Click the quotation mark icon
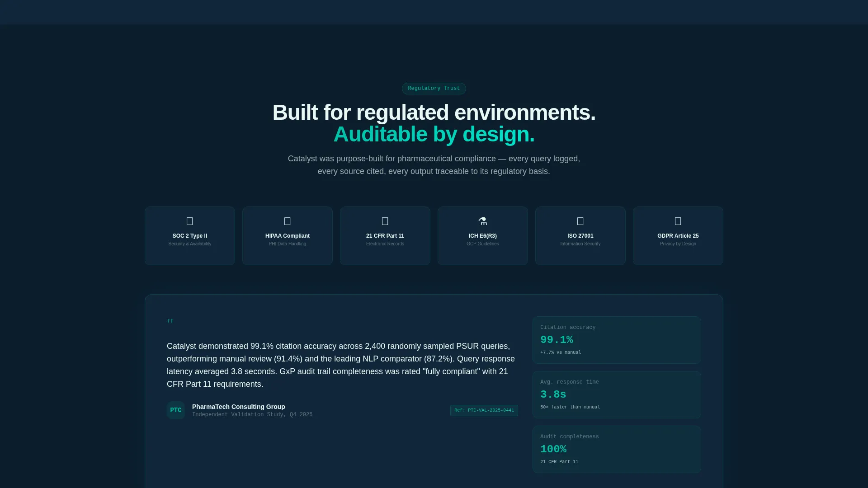Screen dimensions: 868x488 pos(170,322)
